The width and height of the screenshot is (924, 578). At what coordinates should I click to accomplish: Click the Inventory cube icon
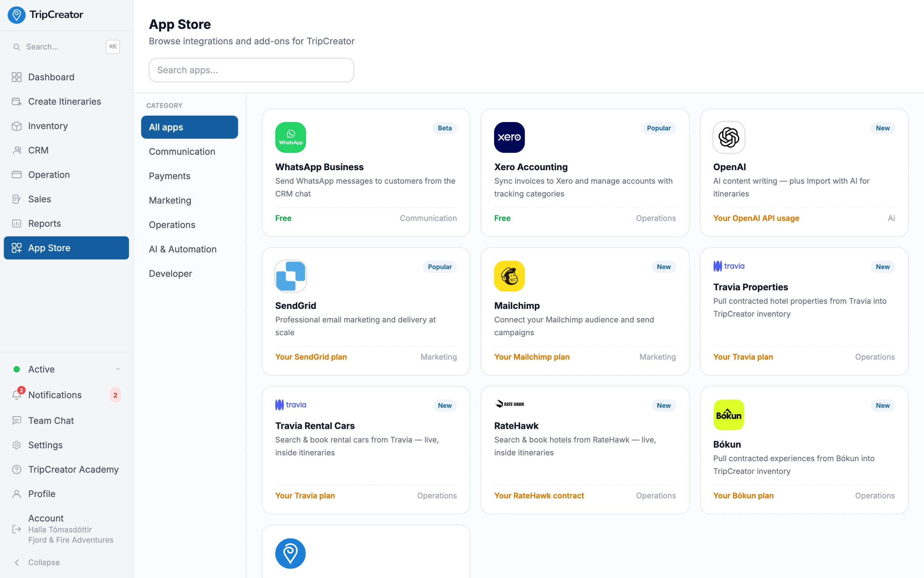click(x=16, y=126)
